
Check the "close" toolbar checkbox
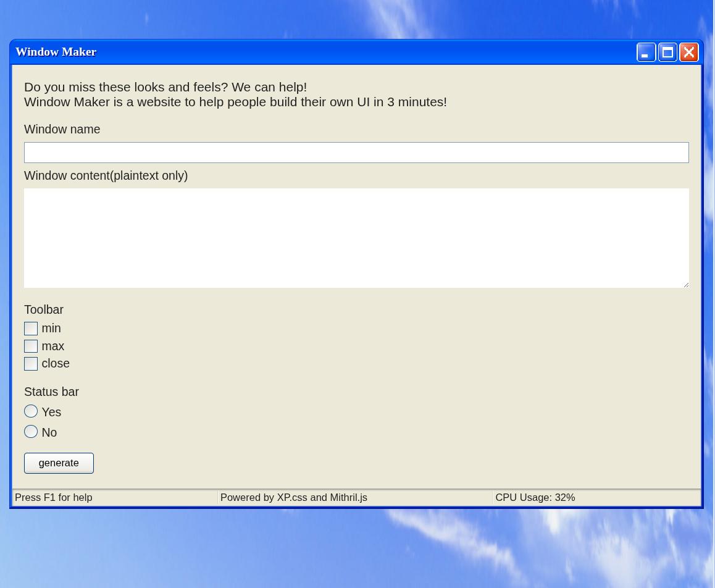point(31,364)
